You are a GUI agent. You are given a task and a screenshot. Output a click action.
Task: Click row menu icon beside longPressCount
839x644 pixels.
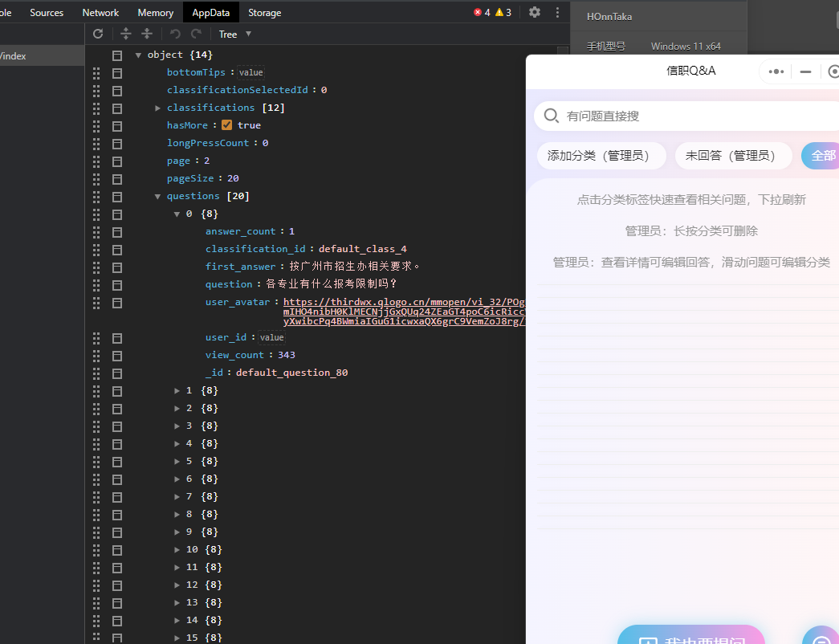117,144
